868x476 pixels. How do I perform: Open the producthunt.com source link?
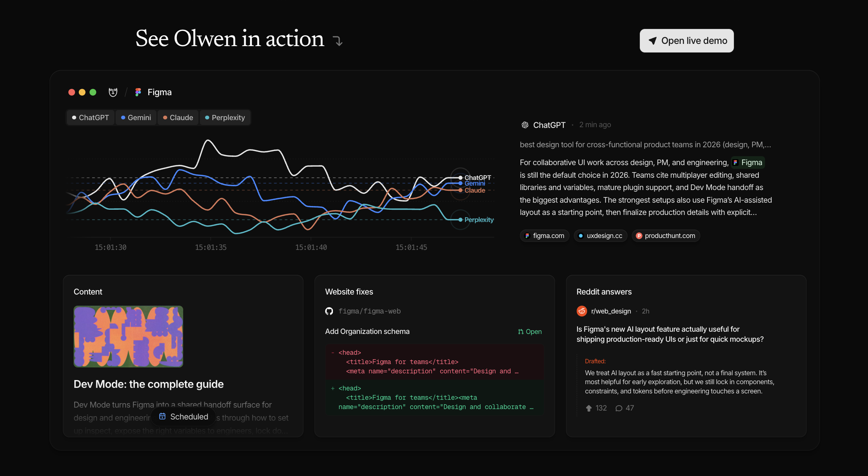pyautogui.click(x=665, y=236)
